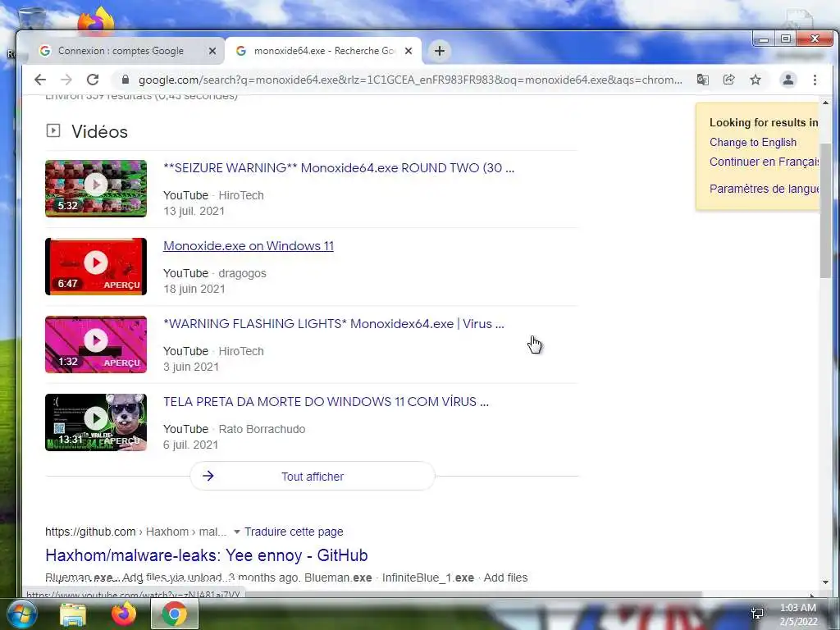Expand dropdown arrow beside github.com URL
Image resolution: width=840 pixels, height=630 pixels.
pyautogui.click(x=237, y=532)
